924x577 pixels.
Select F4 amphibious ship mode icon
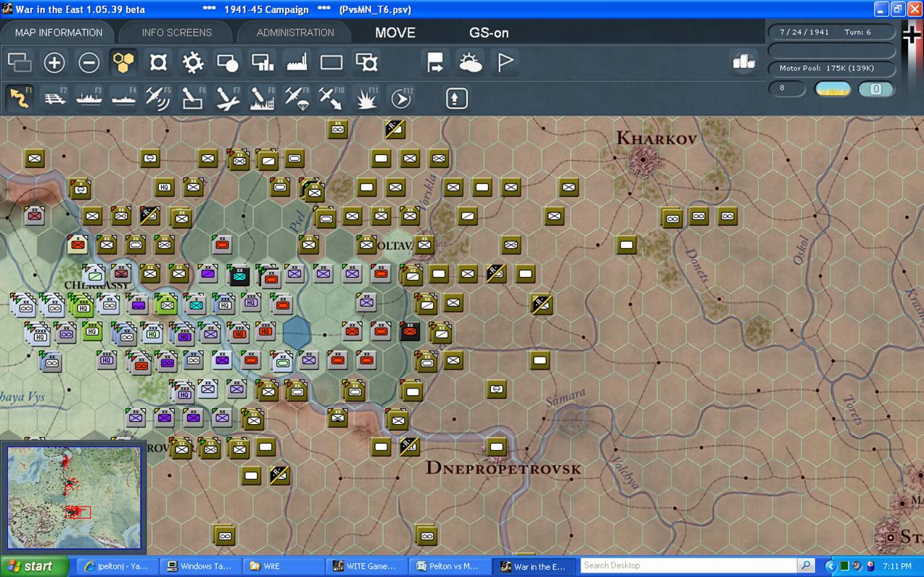click(124, 98)
